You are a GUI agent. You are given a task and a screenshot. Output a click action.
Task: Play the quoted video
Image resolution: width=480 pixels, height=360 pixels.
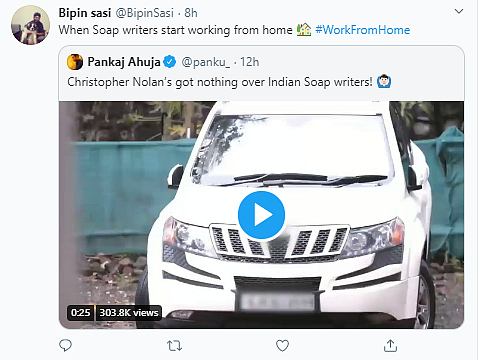[261, 215]
